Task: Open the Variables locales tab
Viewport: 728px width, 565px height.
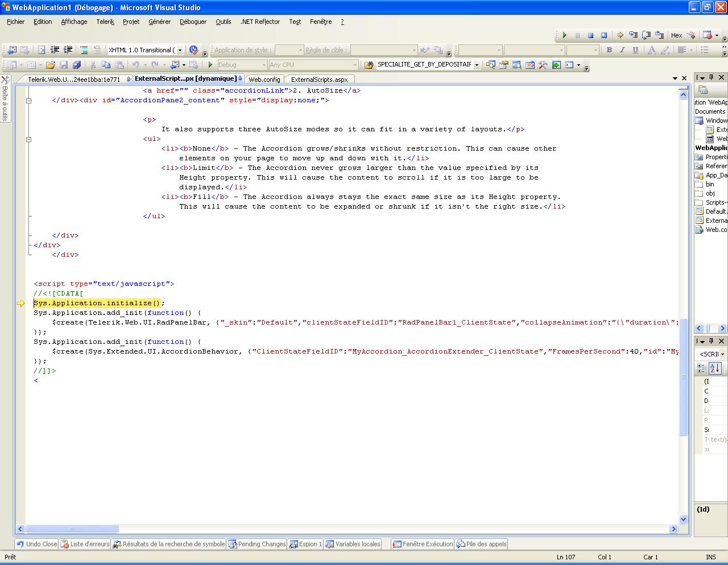Action: (353, 544)
